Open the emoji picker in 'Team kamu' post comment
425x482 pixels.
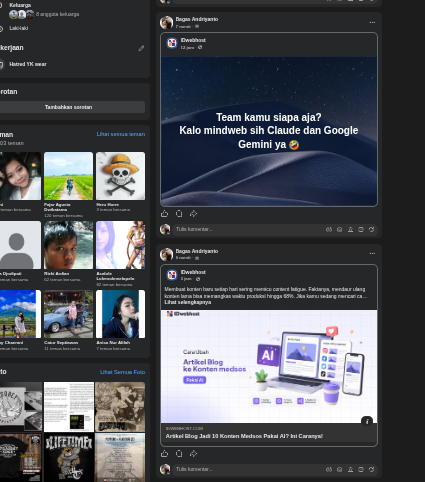339,229
